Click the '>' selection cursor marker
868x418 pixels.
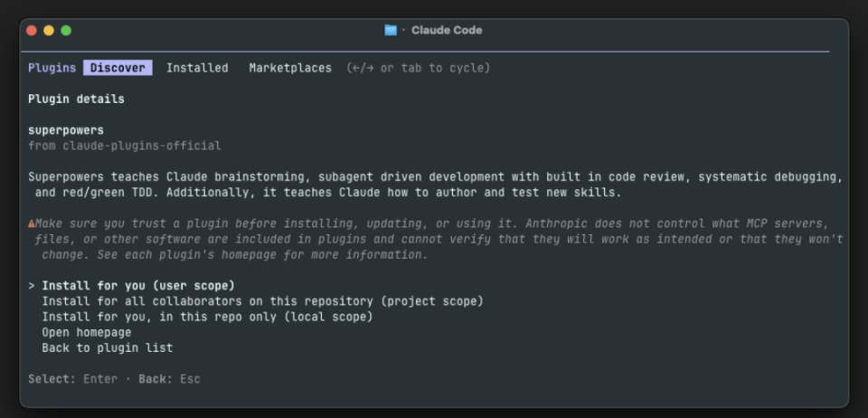[x=32, y=286]
